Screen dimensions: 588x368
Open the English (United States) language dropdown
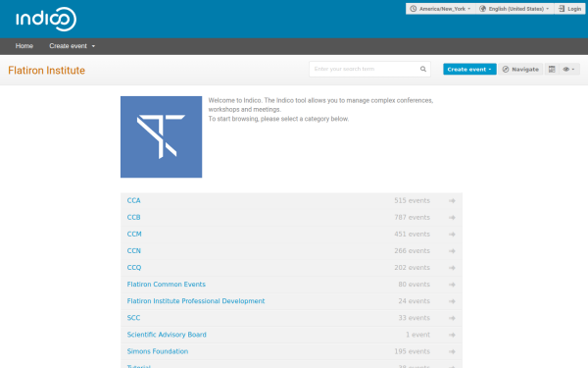click(x=514, y=9)
